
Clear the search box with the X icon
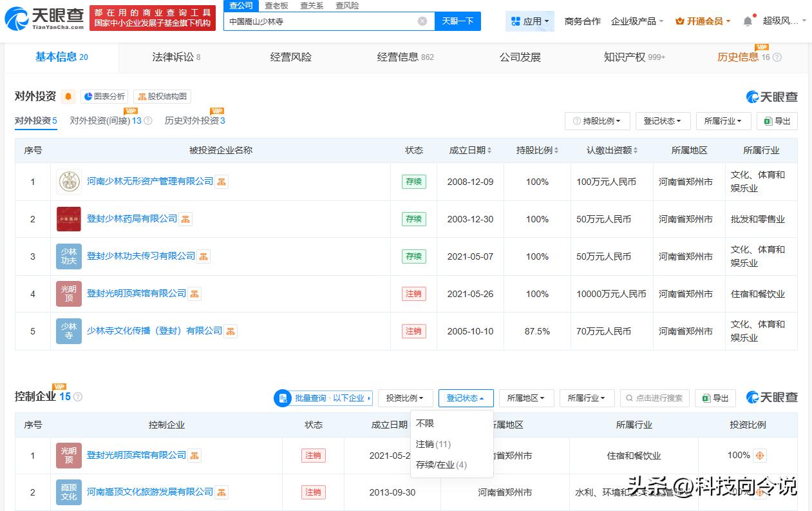tap(422, 21)
